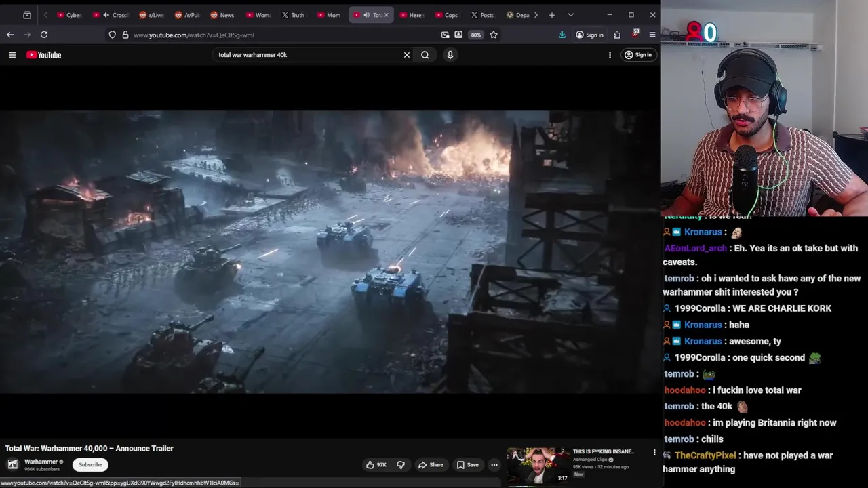
Task: Like the video (97K thumbs up)
Action: pos(376,465)
